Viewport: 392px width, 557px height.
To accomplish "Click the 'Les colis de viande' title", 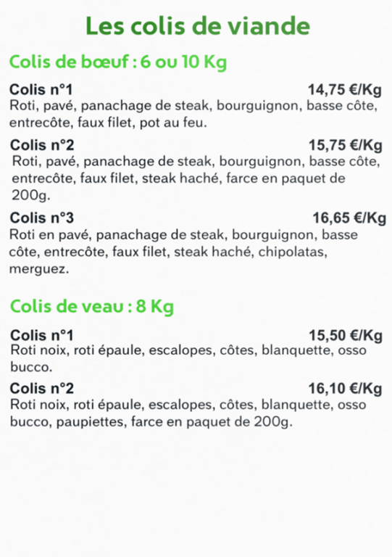I will [198, 26].
